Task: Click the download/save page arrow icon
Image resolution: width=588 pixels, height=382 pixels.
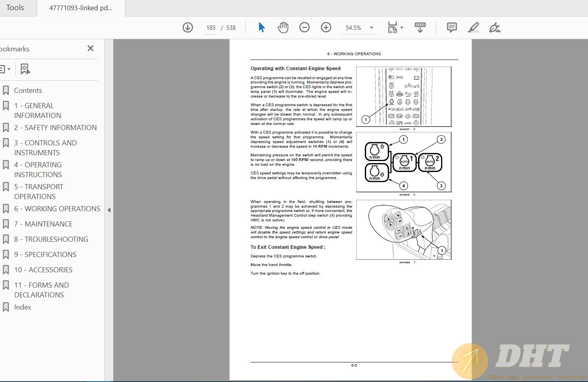Action: tap(188, 27)
